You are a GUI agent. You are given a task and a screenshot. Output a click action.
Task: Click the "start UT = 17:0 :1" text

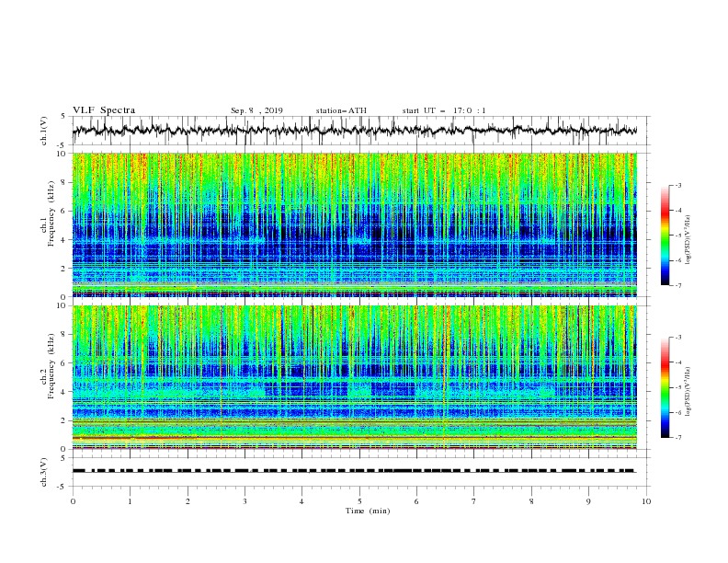pos(444,110)
